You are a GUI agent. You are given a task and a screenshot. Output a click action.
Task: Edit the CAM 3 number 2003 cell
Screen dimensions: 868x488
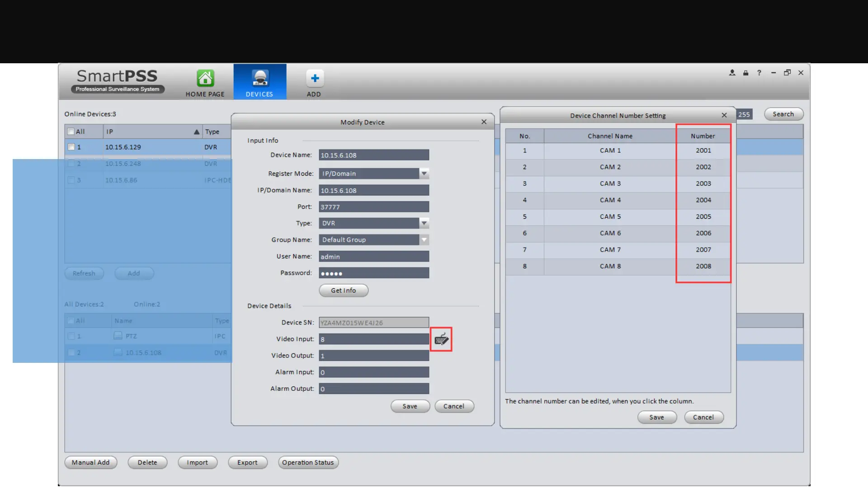(703, 183)
